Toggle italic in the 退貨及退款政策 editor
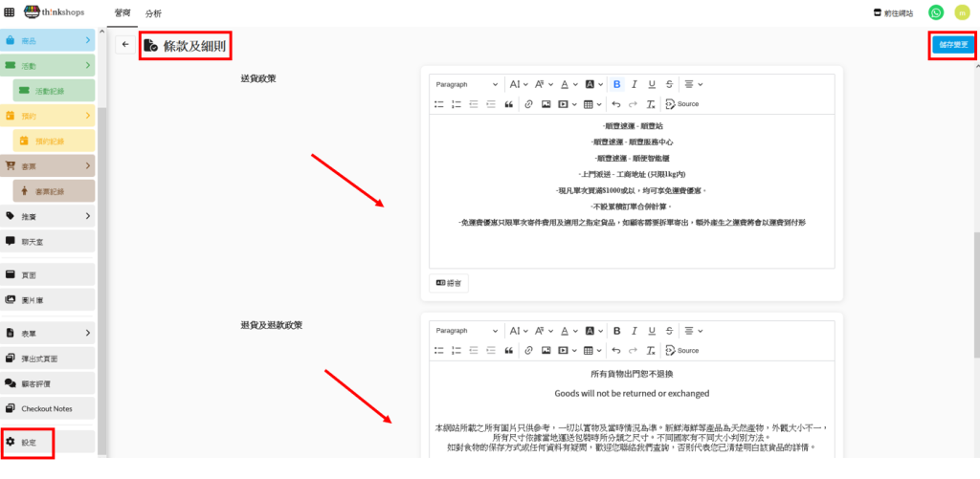This screenshot has height=479, width=980. click(635, 331)
